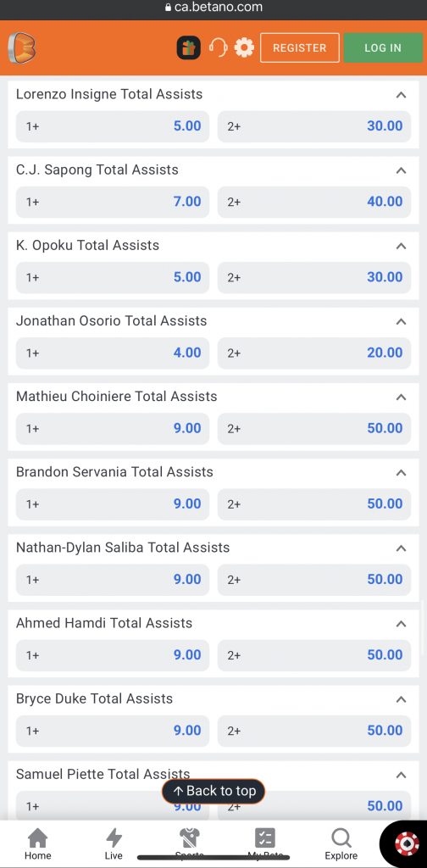Go to Home in bottom navigation

37,844
